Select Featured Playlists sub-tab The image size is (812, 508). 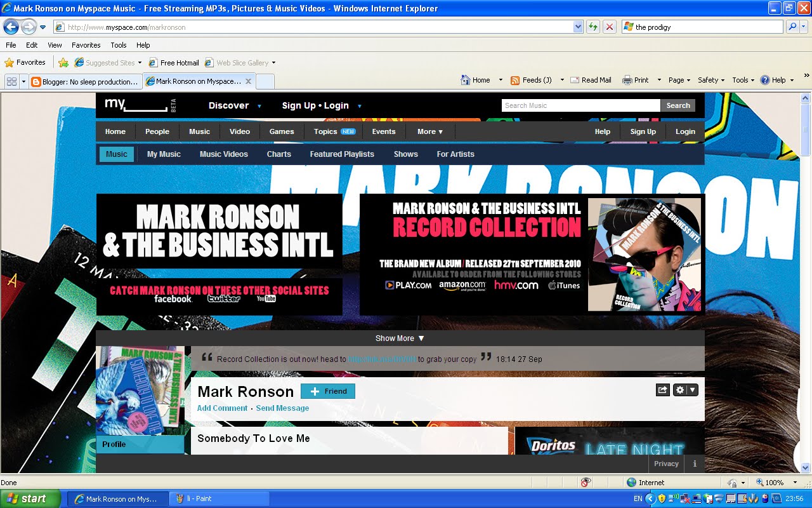pyautogui.click(x=342, y=154)
